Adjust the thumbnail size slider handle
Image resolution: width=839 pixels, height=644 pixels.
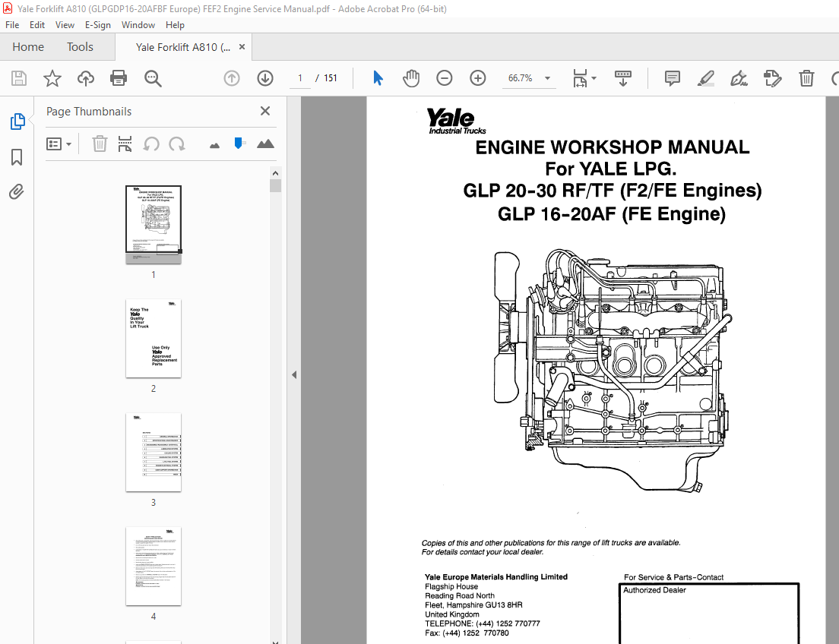(x=239, y=143)
